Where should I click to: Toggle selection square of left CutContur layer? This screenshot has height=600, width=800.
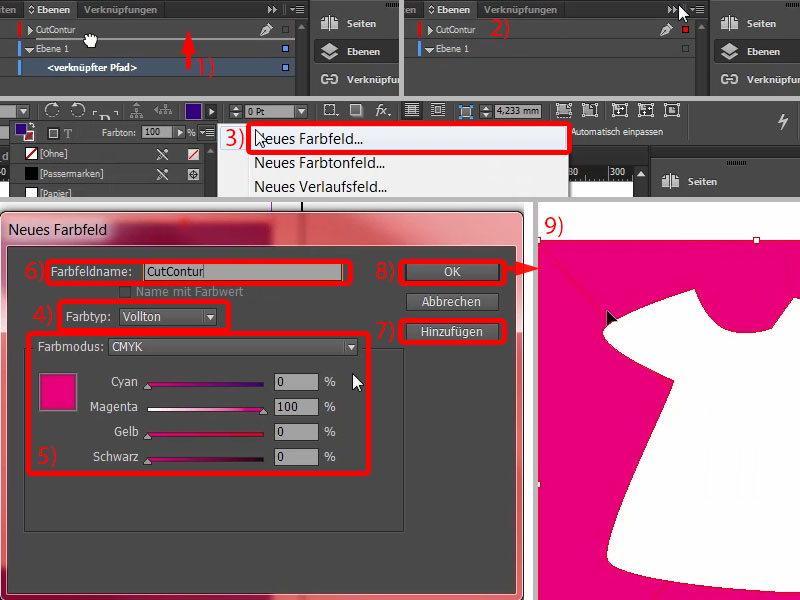pos(286,30)
